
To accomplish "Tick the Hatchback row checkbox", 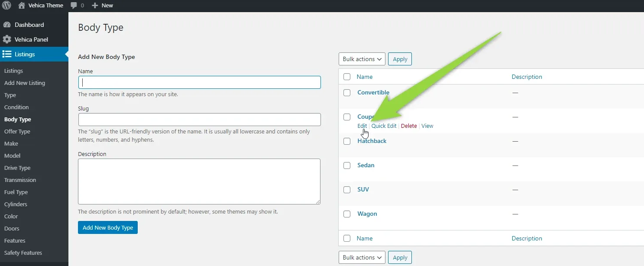I will [347, 141].
